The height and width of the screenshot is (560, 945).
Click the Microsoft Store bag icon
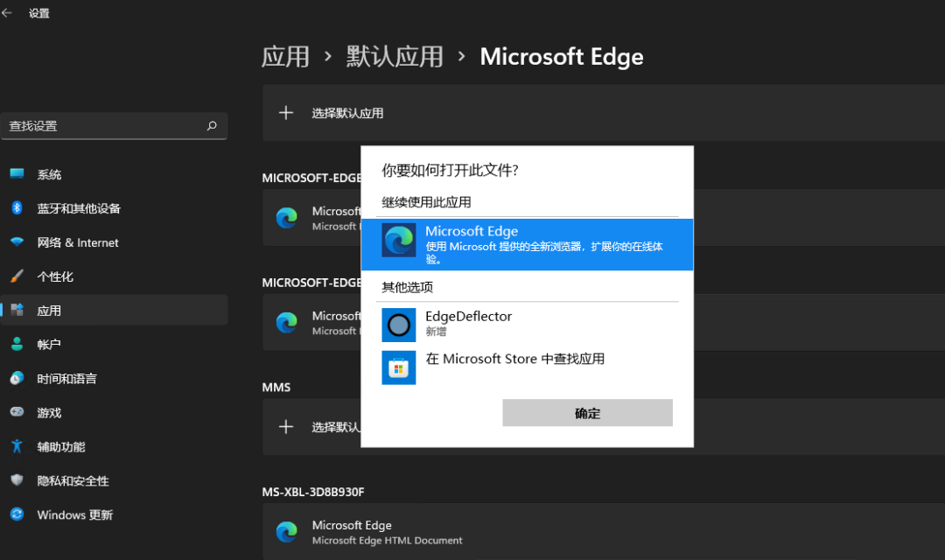coord(398,367)
